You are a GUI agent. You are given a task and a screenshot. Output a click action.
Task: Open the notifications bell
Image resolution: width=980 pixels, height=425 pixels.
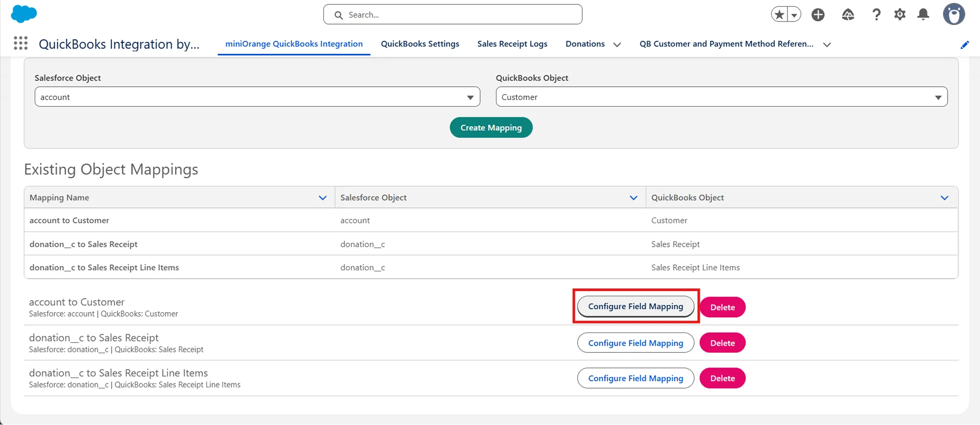[923, 15]
